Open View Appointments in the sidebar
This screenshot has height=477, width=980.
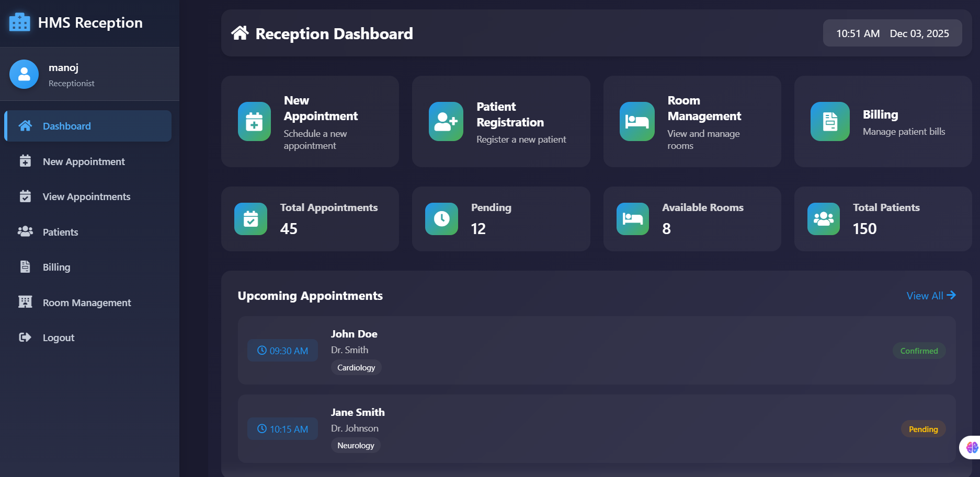pos(86,196)
